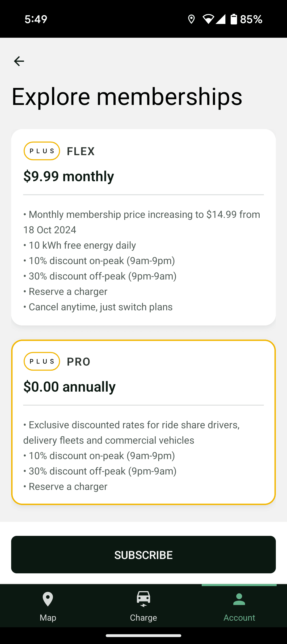Tap the Wi-Fi signal icon in status bar
Viewport: 287px width, 644px height.
coord(208,19)
